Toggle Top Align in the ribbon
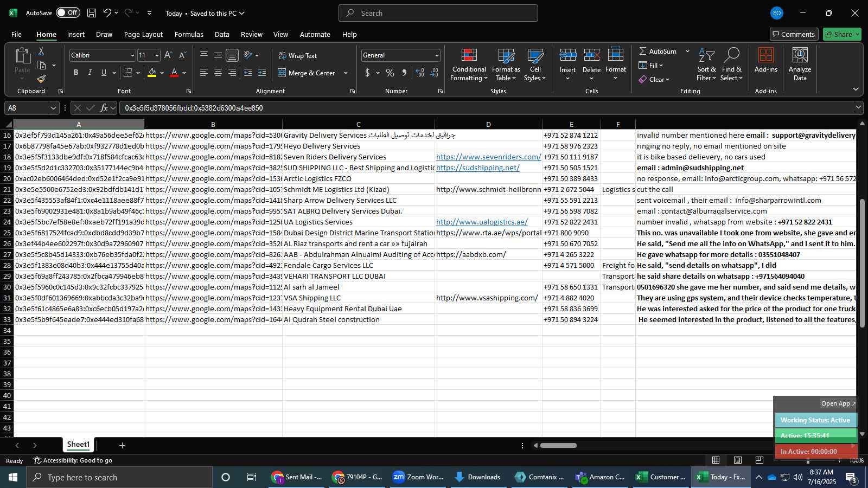This screenshot has height=488, width=868. coord(204,55)
